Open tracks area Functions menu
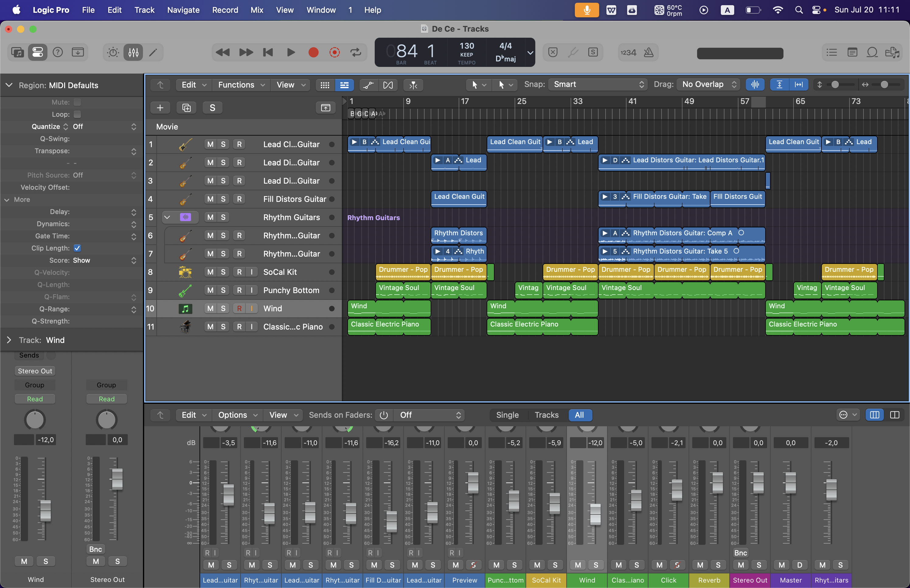The width and height of the screenshot is (910, 588). tap(241, 85)
